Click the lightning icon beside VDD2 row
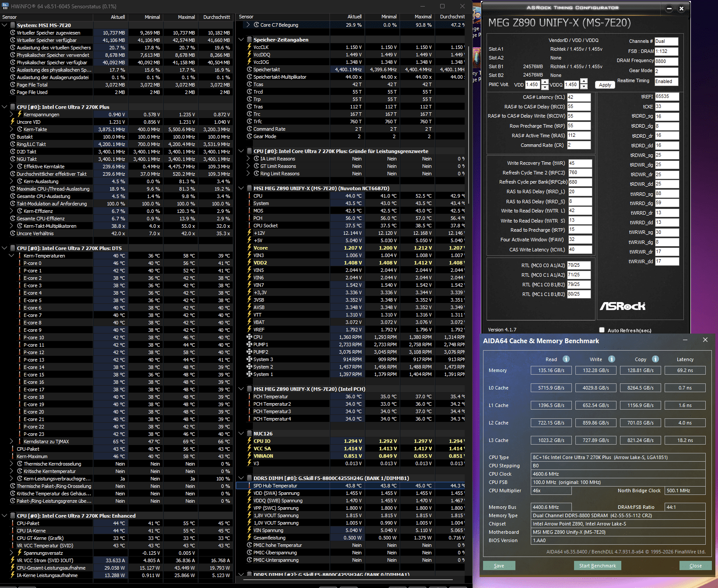The height and width of the screenshot is (588, 718). pyautogui.click(x=249, y=263)
